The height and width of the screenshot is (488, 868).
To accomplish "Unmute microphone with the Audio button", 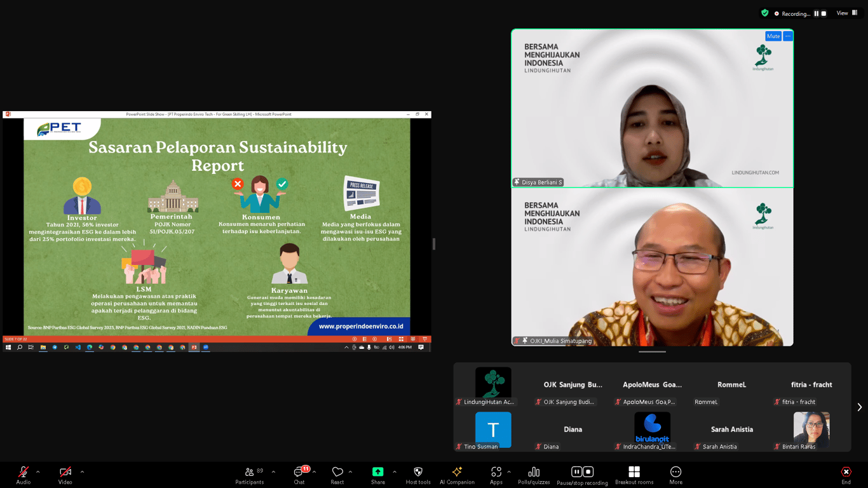I will click(x=24, y=475).
